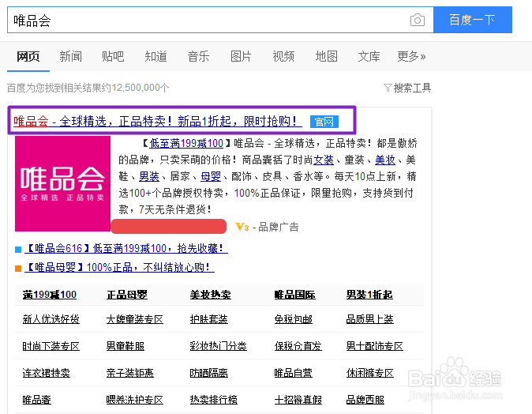Click the 大牌童装专区 link

135,319
